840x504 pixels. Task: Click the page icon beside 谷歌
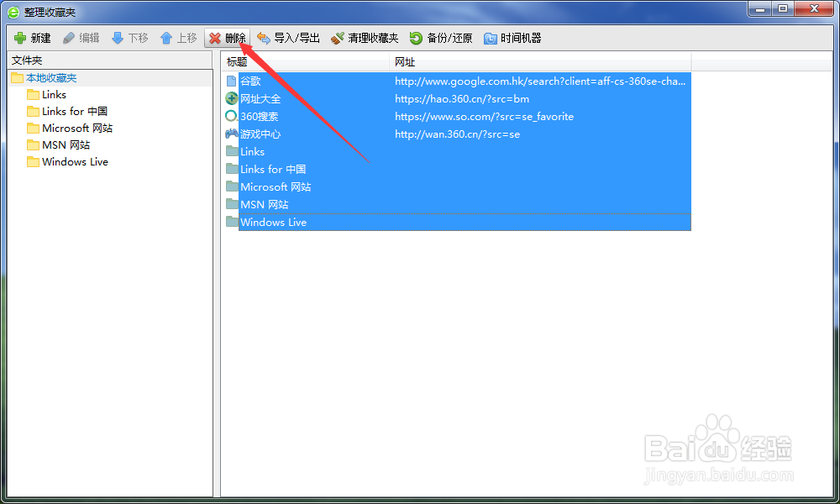pos(232,81)
